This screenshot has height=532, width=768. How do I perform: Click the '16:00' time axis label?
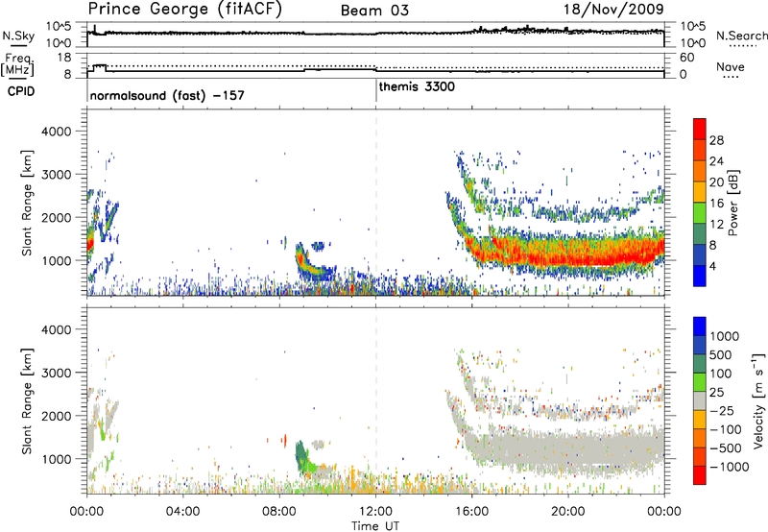[x=471, y=512]
